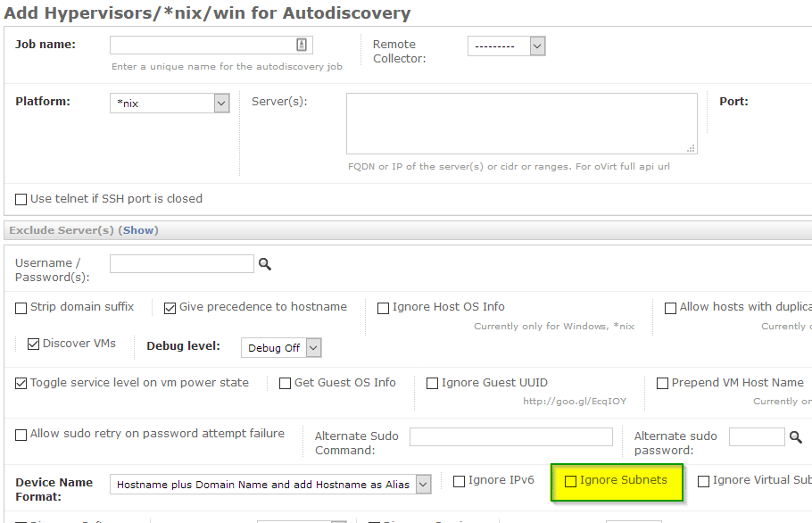This screenshot has width=812, height=523.
Task: Uncheck Give precedence to hostname
Action: 170,306
